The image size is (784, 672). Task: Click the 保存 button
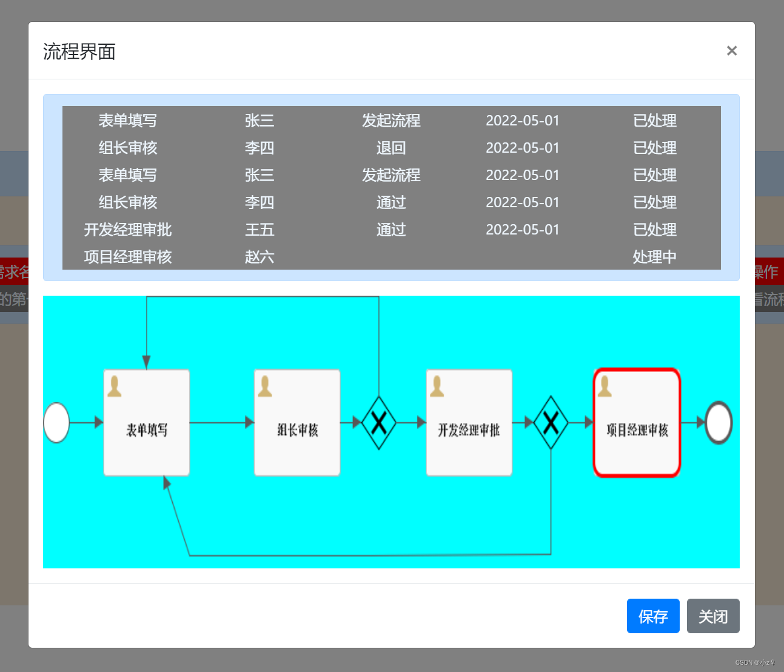[653, 616]
